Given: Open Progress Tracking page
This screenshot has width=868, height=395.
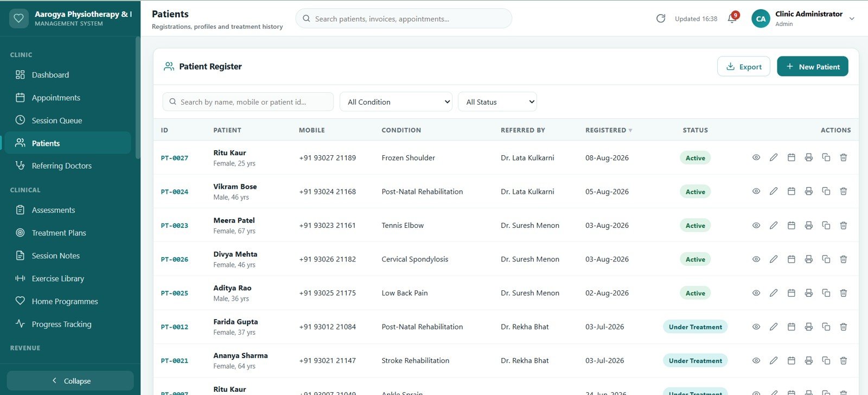Looking at the screenshot, I should [68, 324].
